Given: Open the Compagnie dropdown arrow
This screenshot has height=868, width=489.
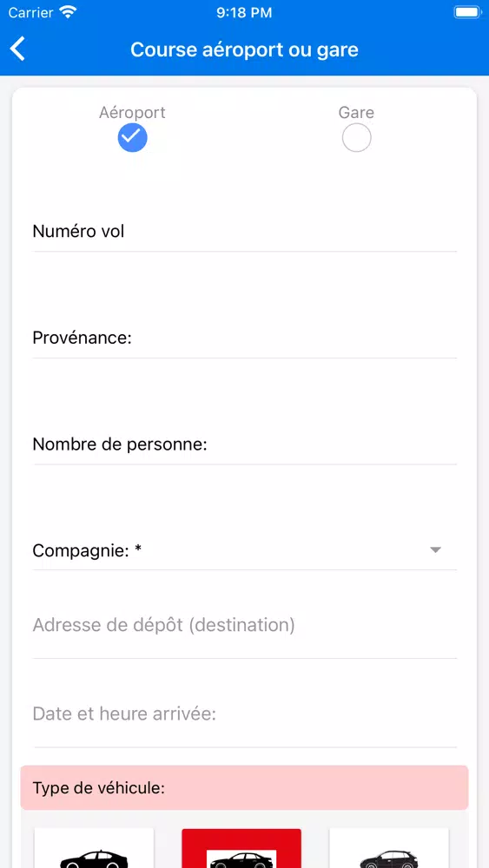Looking at the screenshot, I should (436, 549).
